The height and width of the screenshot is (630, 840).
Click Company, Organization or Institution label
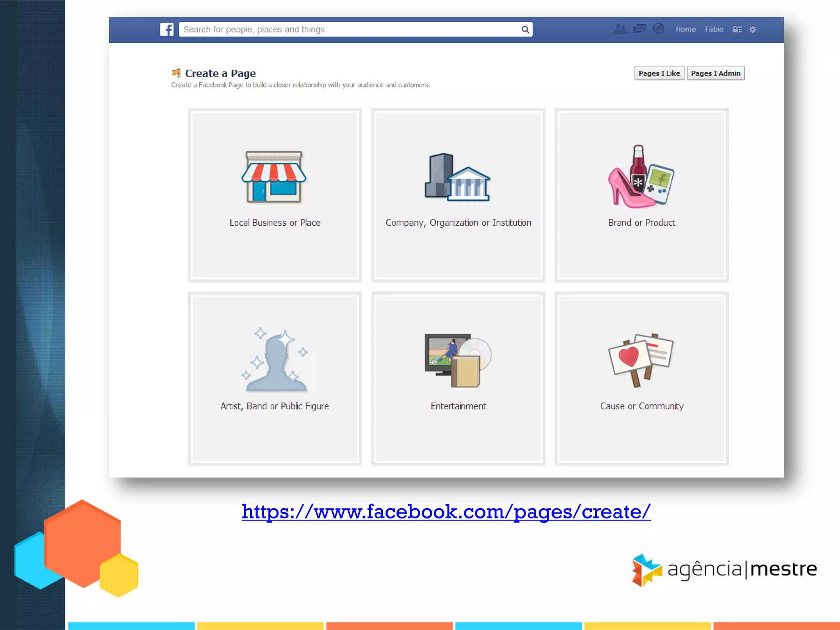[458, 223]
